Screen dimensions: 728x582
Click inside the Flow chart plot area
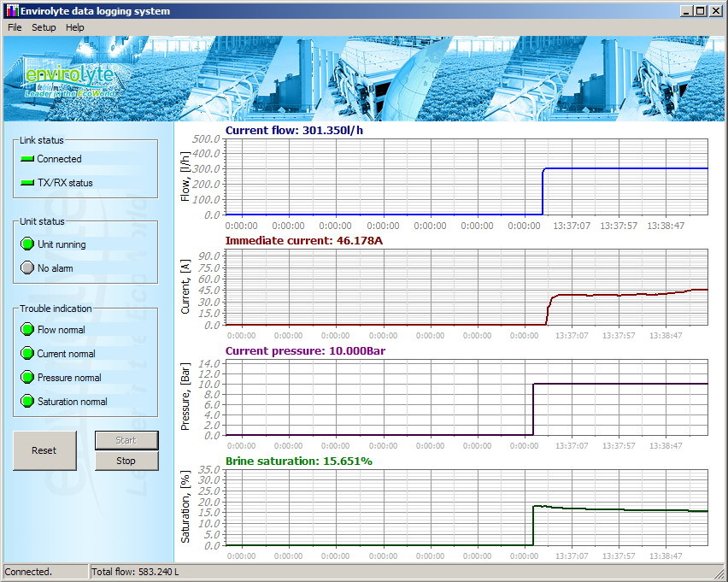(x=467, y=176)
